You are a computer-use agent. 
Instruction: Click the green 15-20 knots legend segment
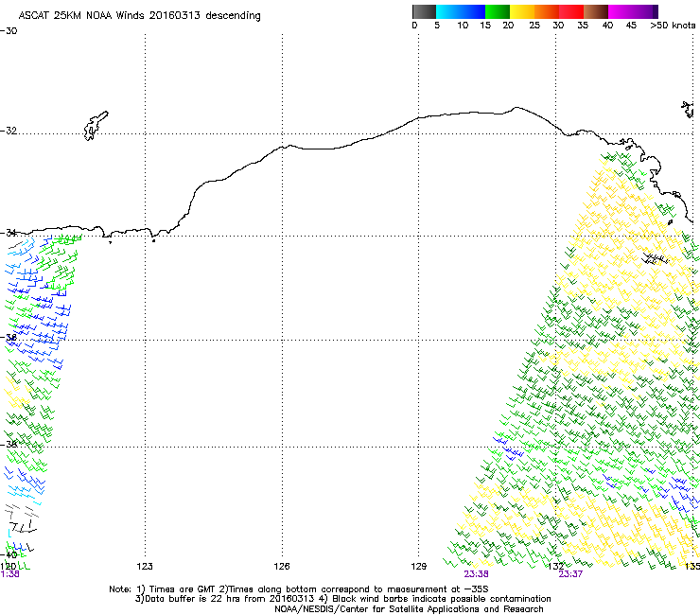[x=498, y=11]
